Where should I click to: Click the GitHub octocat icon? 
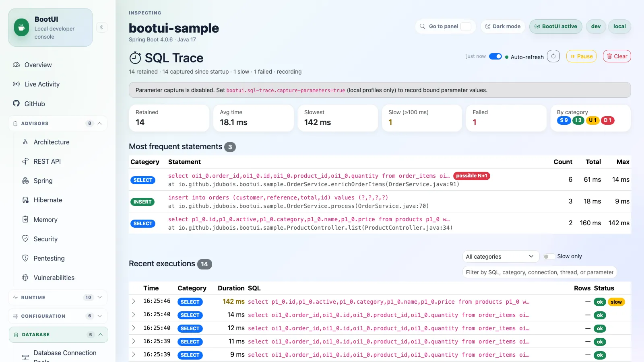16,103
